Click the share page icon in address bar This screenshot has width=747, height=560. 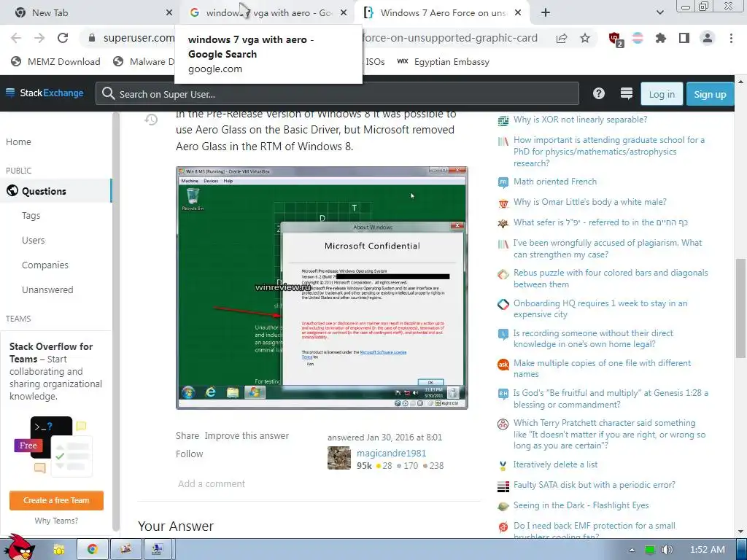pos(562,38)
